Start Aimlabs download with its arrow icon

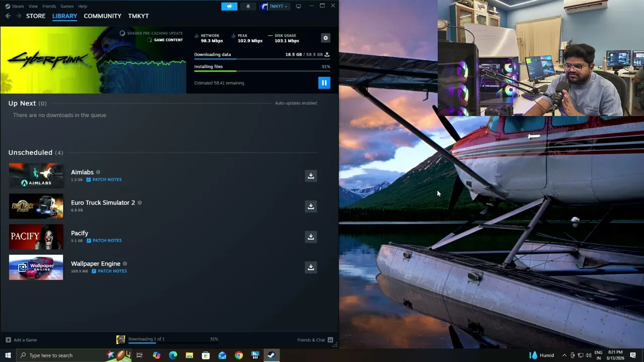pos(311,175)
